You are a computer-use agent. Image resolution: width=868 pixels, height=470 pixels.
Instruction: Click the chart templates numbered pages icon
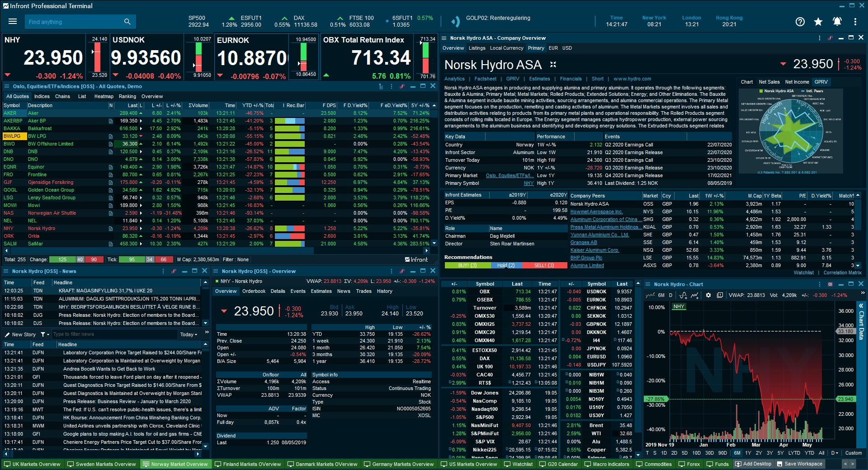[x=720, y=295]
